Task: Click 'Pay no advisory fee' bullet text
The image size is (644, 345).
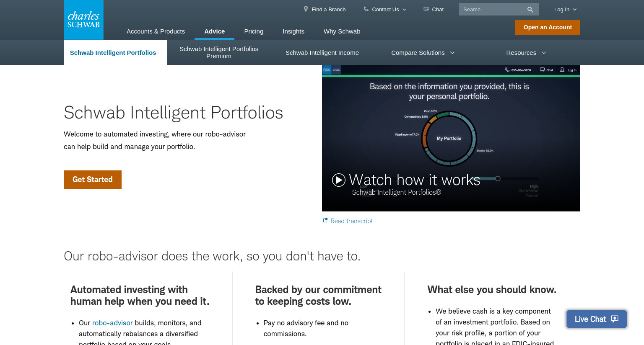Action: coord(306,328)
